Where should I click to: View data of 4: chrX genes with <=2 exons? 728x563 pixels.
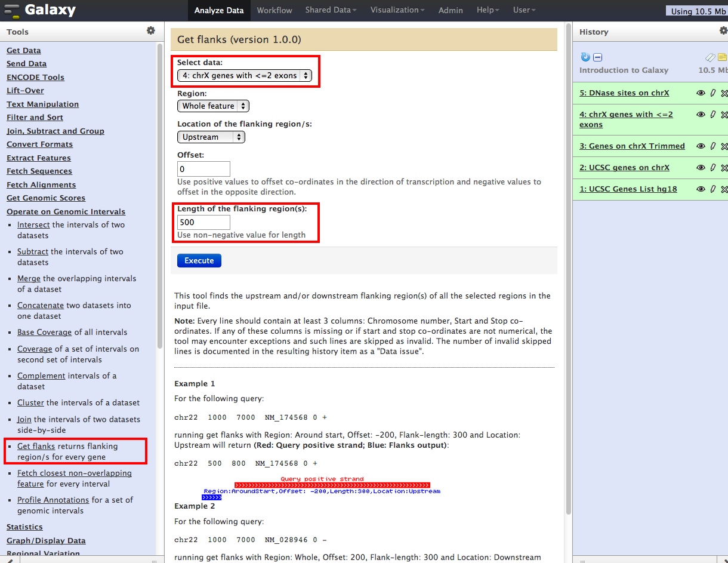coord(701,115)
